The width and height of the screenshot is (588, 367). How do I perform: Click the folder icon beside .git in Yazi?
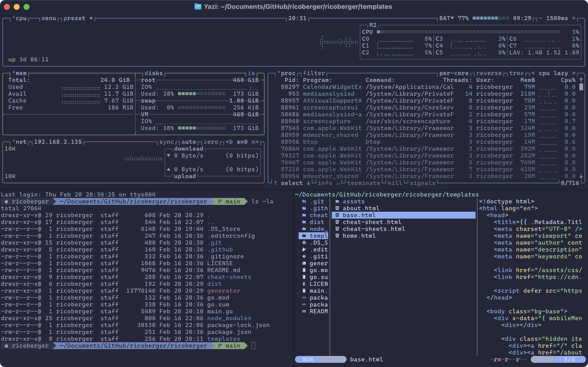point(304,201)
